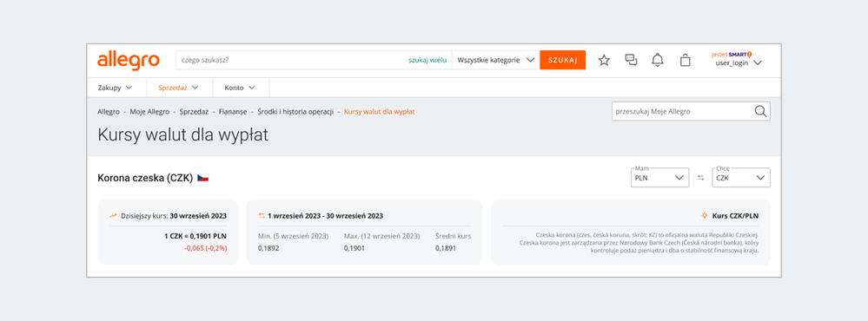Click the Czech flag icon

[202, 178]
